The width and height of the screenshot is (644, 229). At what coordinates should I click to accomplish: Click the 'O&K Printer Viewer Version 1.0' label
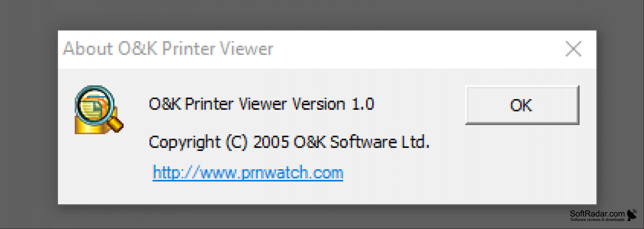[x=261, y=104]
